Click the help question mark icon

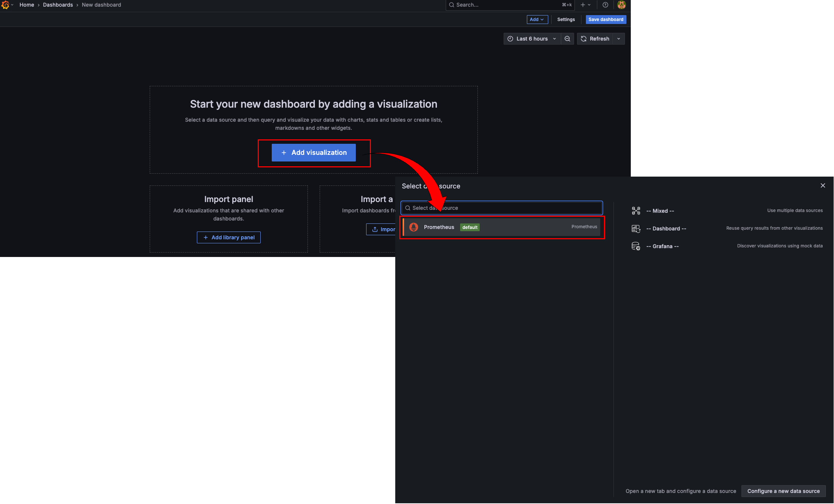tap(605, 5)
